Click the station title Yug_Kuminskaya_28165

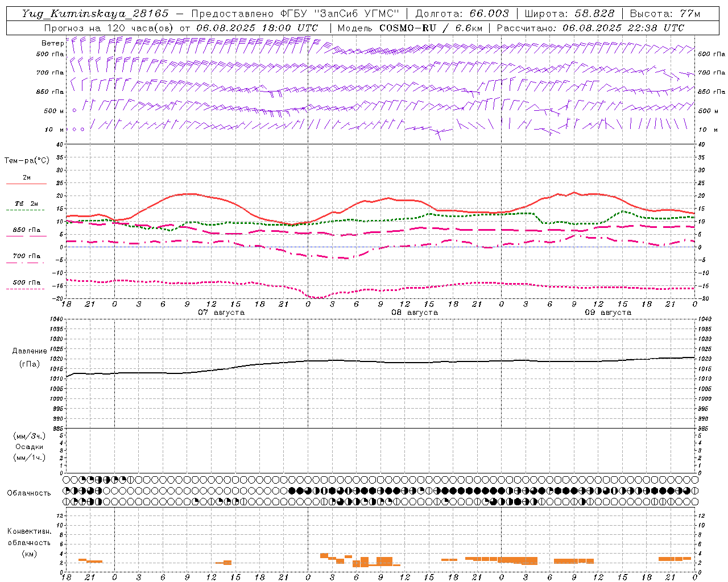(x=96, y=14)
